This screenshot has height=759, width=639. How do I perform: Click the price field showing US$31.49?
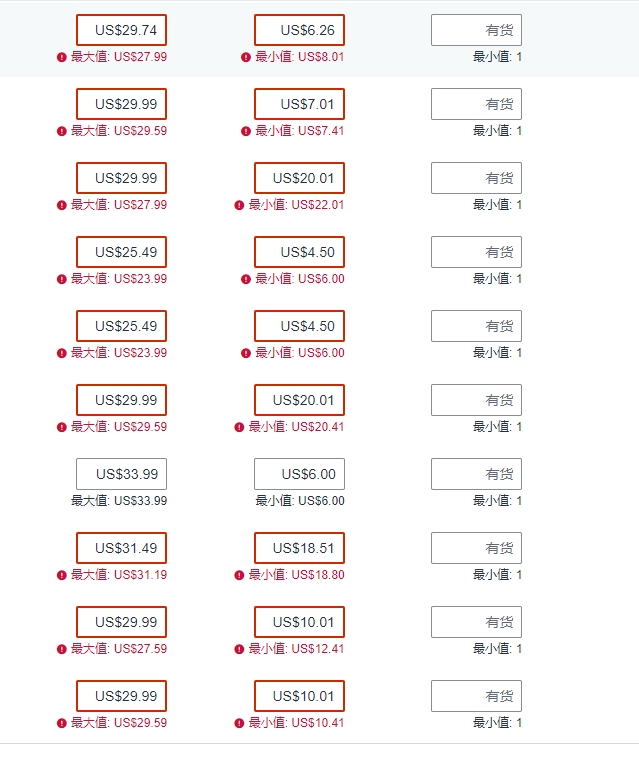122,548
